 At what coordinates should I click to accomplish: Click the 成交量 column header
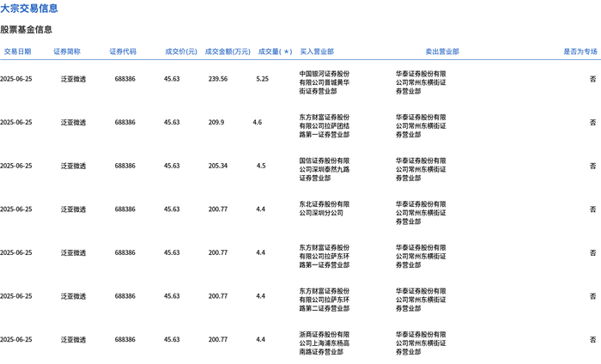coord(275,52)
